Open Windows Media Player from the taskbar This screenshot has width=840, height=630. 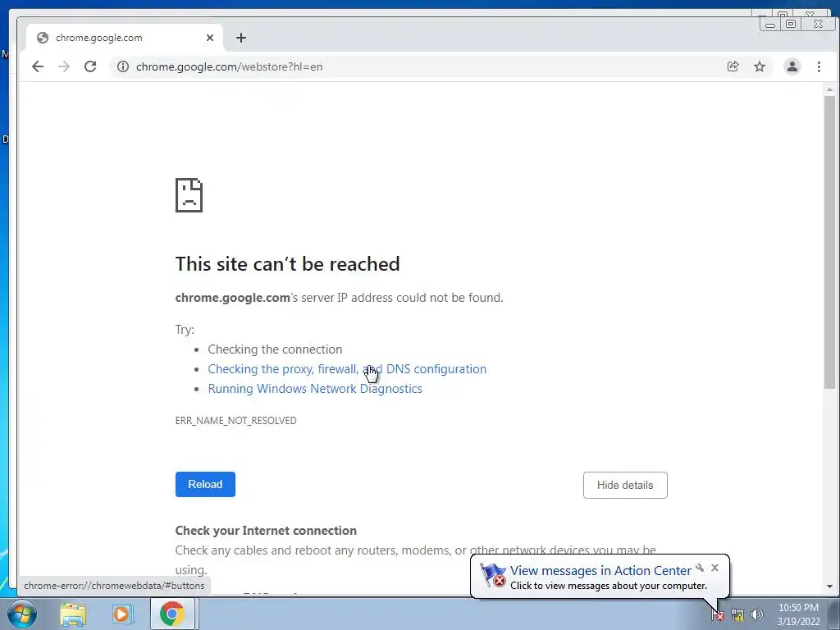click(122, 614)
